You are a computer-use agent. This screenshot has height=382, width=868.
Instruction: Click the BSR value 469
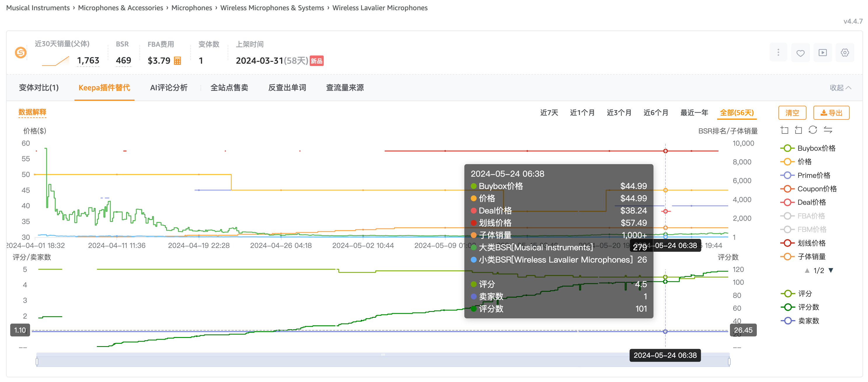[123, 60]
